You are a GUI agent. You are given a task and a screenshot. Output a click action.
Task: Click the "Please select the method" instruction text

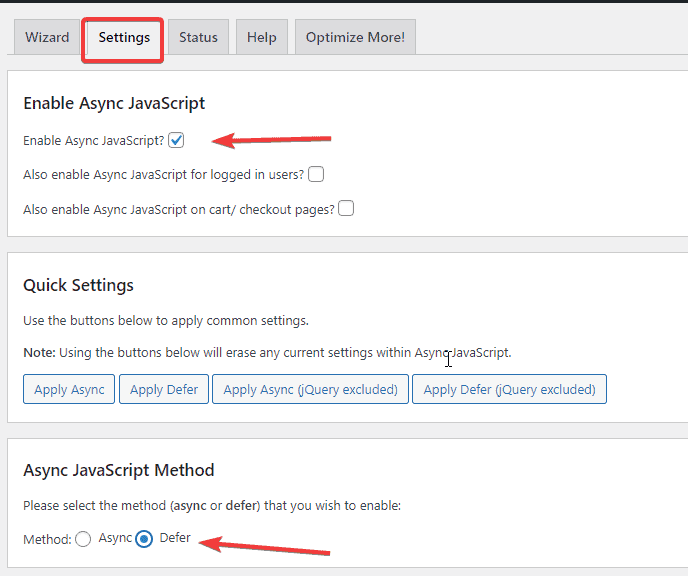coord(211,506)
